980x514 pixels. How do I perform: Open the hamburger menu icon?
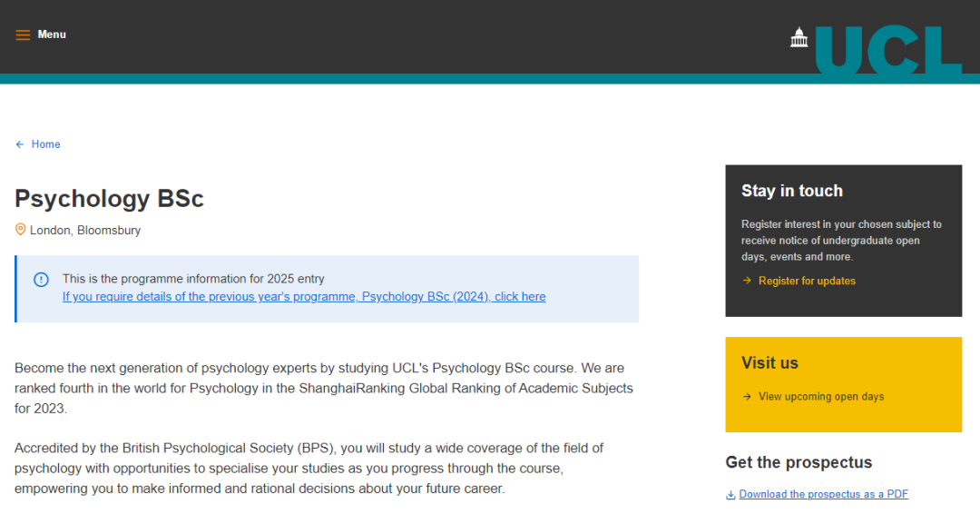(x=23, y=35)
